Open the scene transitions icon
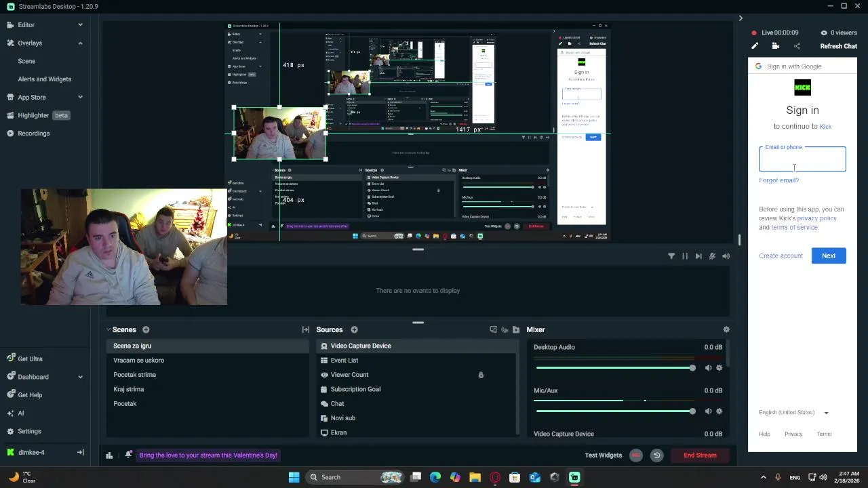Screen dimensions: 868x488 pos(306,329)
